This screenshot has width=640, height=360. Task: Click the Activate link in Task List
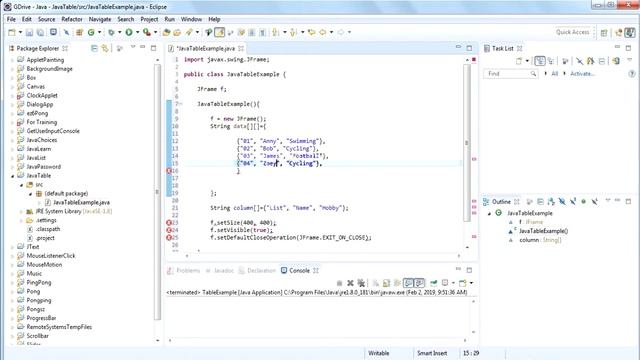[582, 74]
